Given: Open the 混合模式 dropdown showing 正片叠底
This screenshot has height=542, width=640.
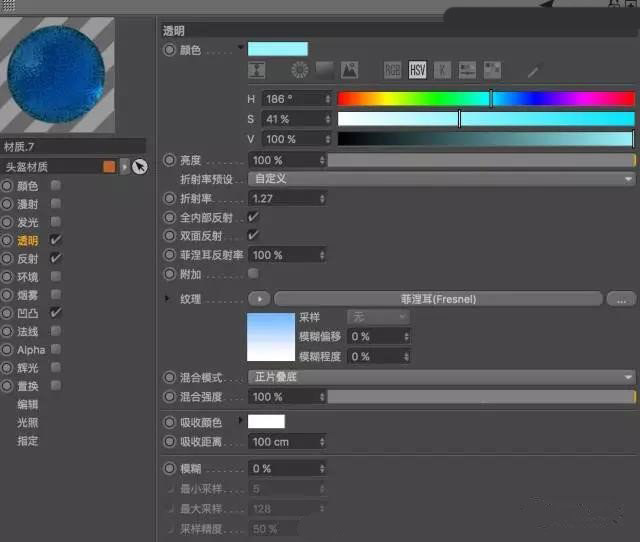Looking at the screenshot, I should coord(442,377).
